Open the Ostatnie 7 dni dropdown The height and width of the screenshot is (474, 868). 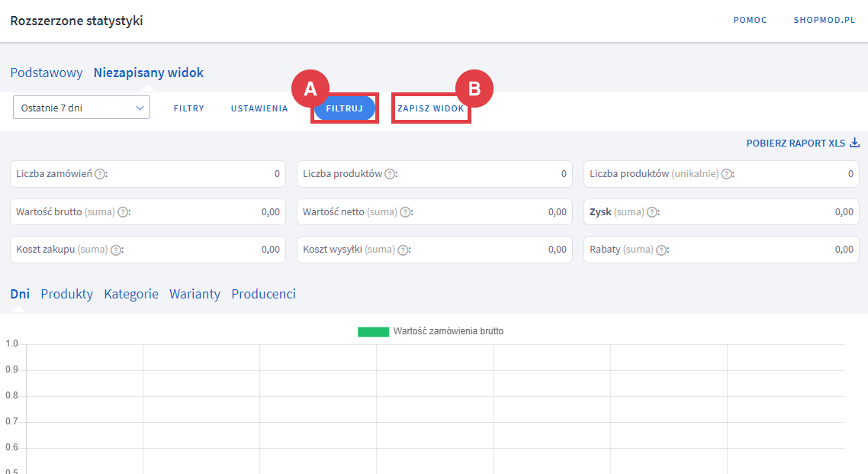tap(82, 108)
